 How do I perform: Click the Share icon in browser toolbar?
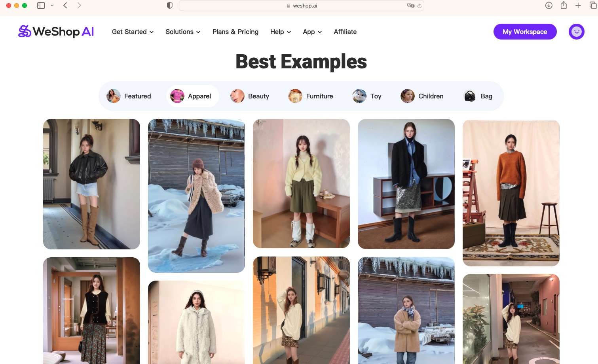564,6
